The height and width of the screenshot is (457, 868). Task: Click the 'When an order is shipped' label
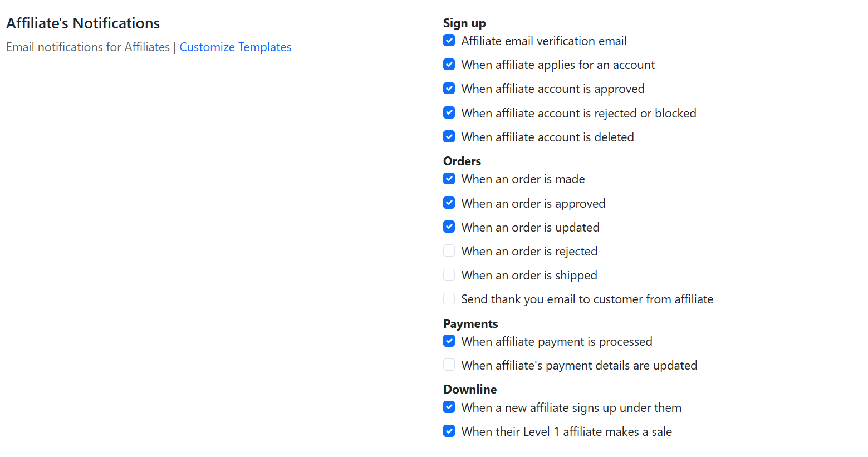[x=529, y=276]
